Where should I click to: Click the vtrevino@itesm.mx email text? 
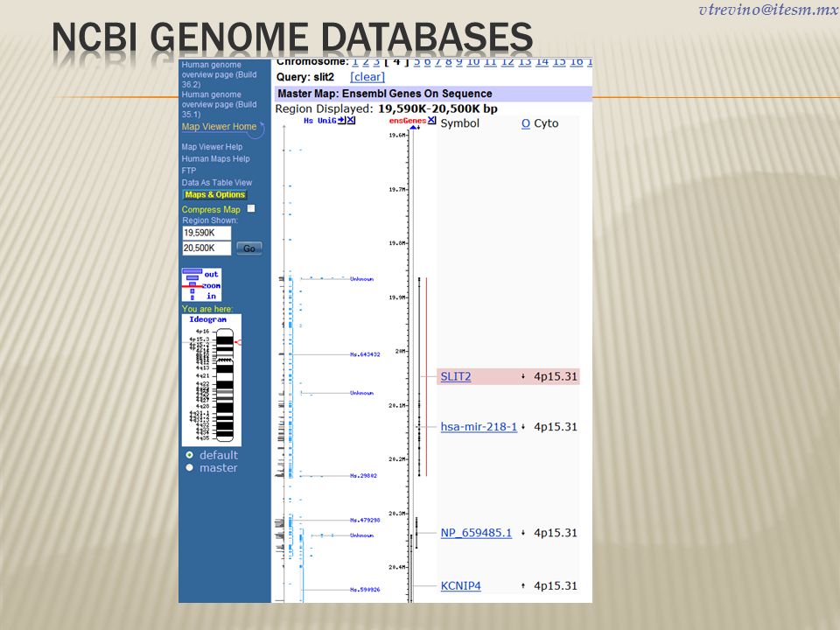pyautogui.click(x=769, y=10)
